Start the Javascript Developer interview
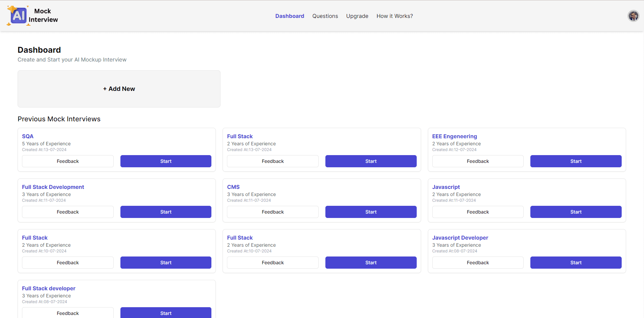Screen dimensions: 644x318 pyautogui.click(x=576, y=263)
